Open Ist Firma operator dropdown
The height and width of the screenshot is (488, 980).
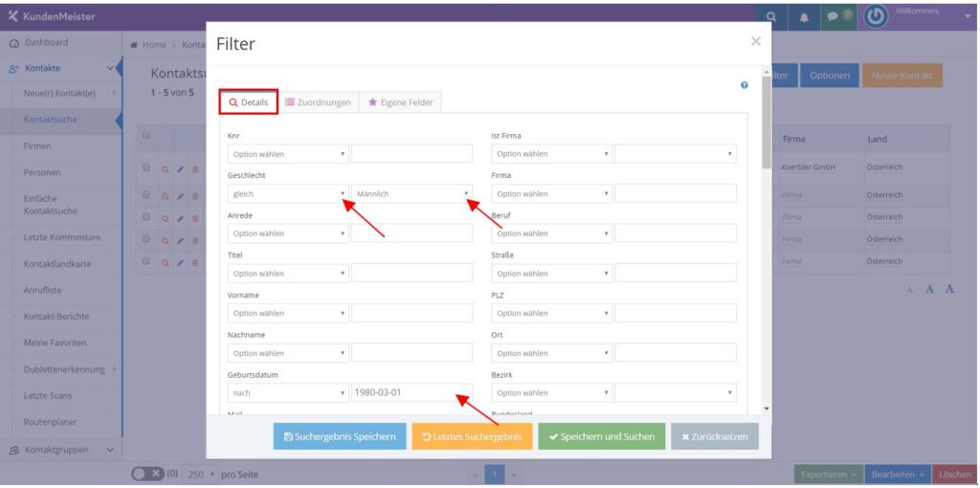click(552, 154)
